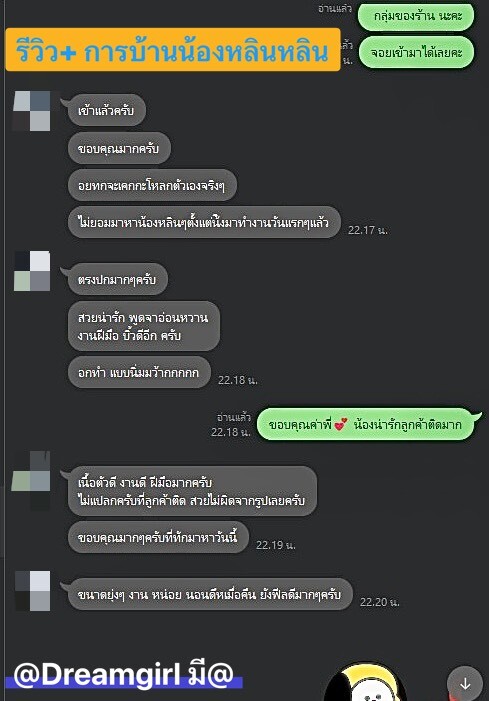The width and height of the screenshot is (489, 701).
Task: Click the heart emoji in green reply
Action: coord(341,424)
